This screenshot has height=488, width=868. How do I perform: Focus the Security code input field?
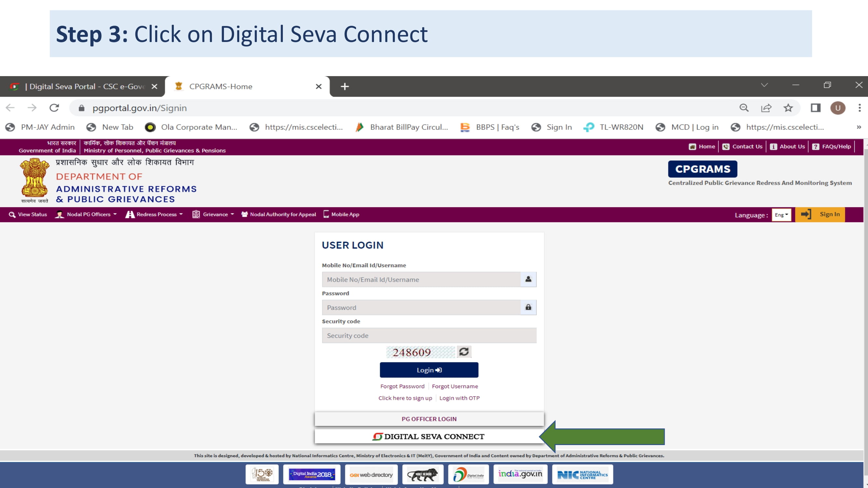[x=429, y=335]
